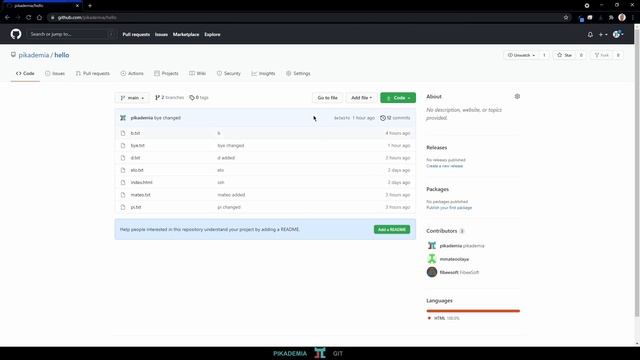Expand the Unwatch dropdown
The height and width of the screenshot is (360, 640).
pyautogui.click(x=521, y=55)
